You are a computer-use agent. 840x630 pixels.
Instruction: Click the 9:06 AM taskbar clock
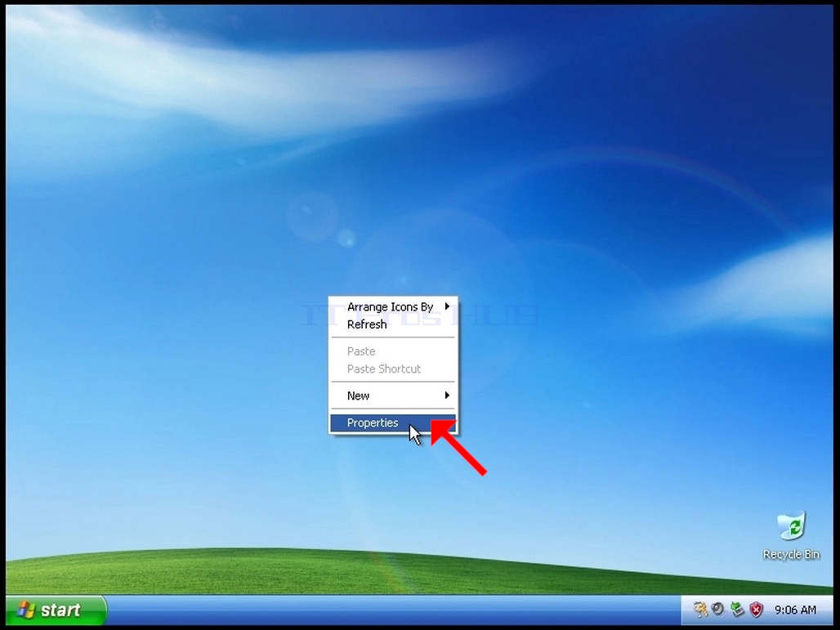click(x=795, y=610)
